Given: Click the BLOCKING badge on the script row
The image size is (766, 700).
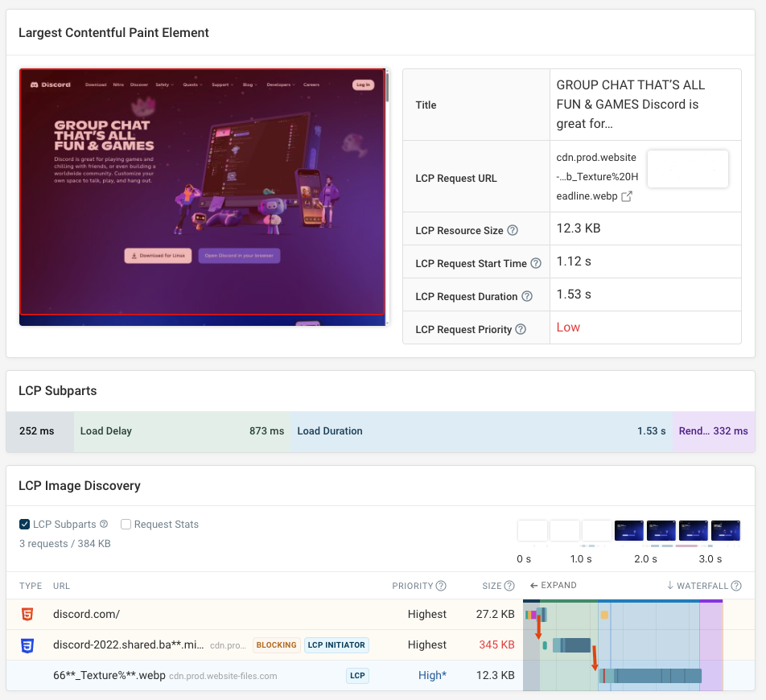Looking at the screenshot, I should point(276,644).
